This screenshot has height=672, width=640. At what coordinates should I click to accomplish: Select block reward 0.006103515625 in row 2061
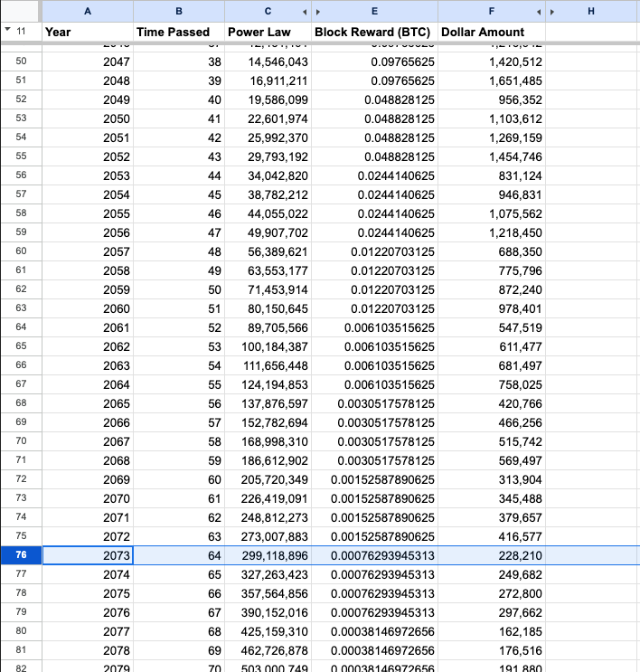click(x=374, y=327)
